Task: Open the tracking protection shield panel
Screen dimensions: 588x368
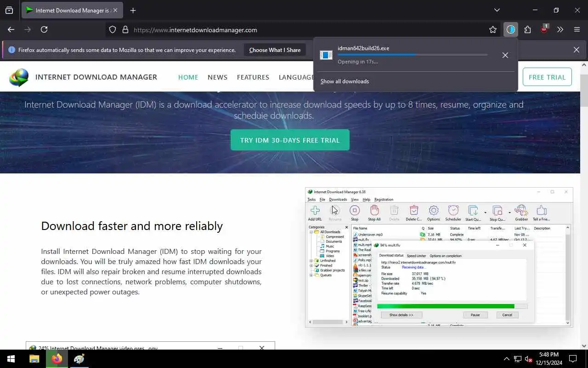Action: 113,30
